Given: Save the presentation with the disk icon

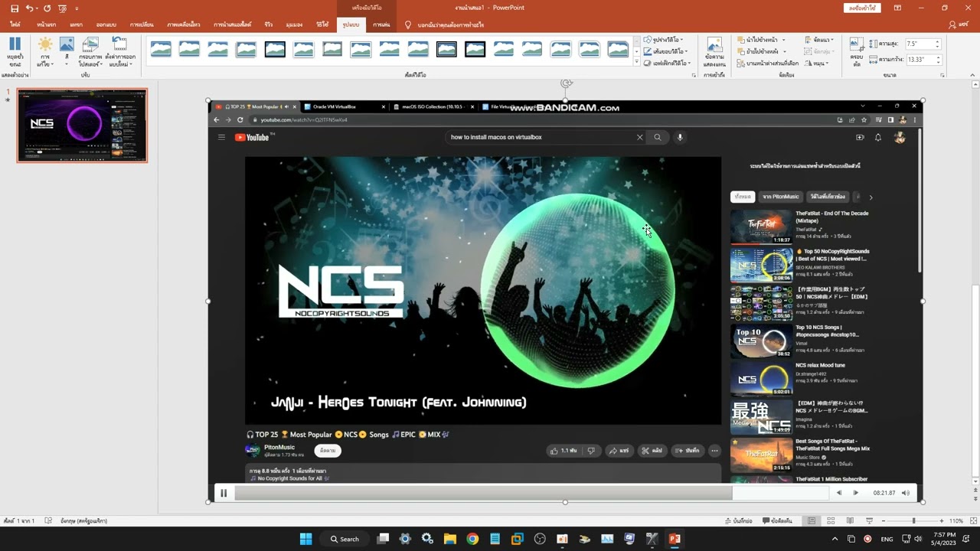Looking at the screenshot, I should click(15, 8).
